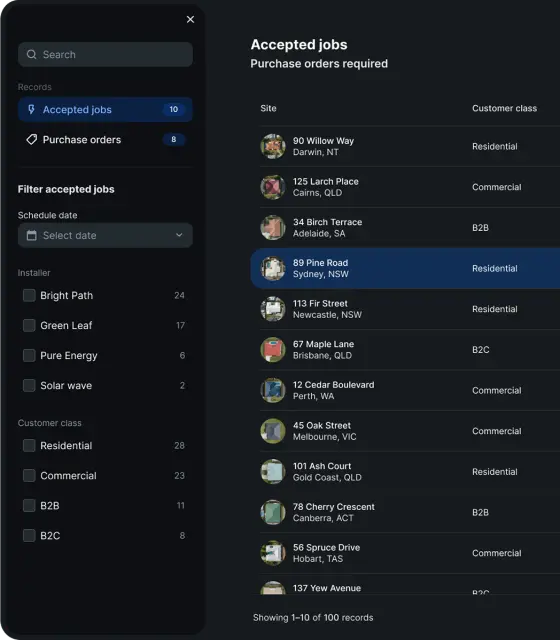This screenshot has width=560, height=640.
Task: Sort by Customer class column header
Action: click(504, 108)
